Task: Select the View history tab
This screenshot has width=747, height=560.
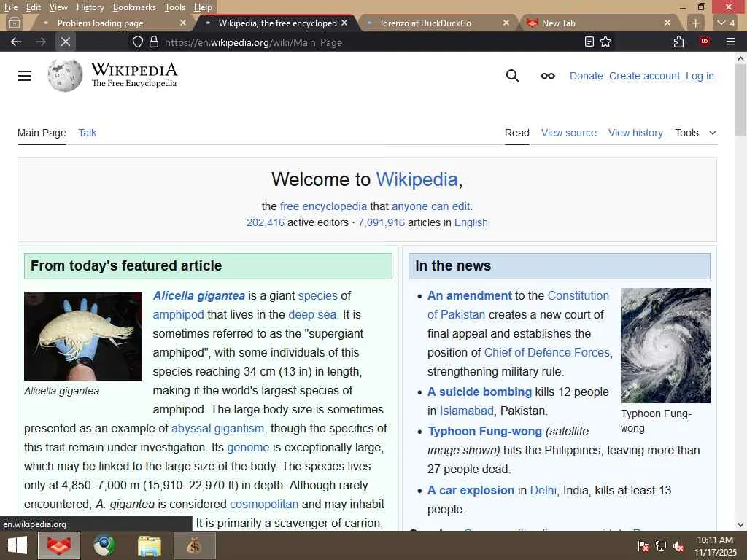Action: [x=635, y=133]
